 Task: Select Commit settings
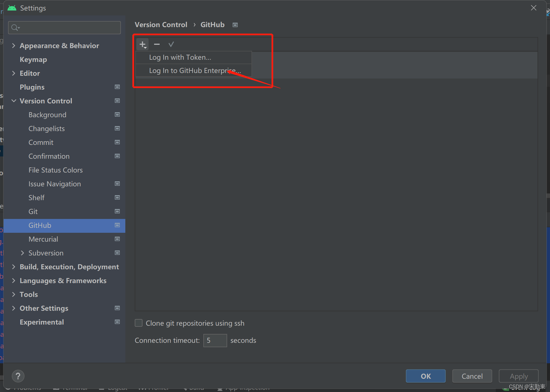coord(41,142)
